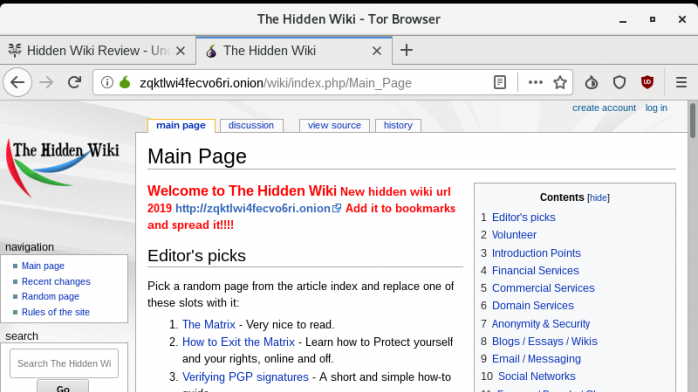Open Recent changes in navigation
Viewport: 698px width, 392px height.
56,281
